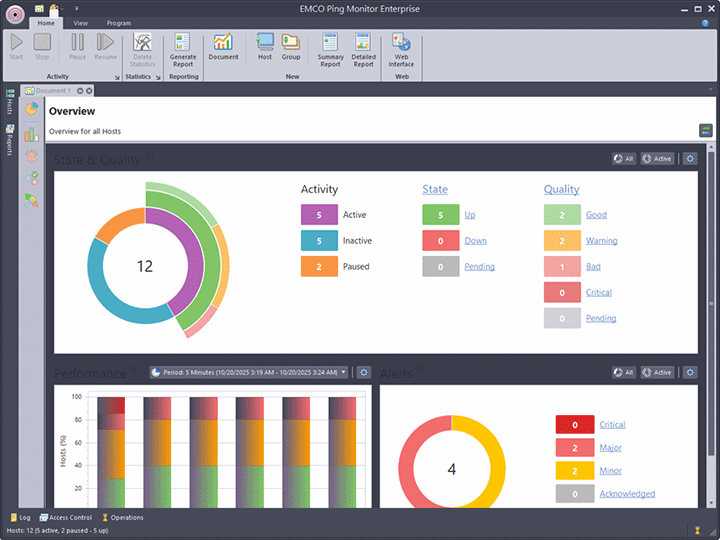This screenshot has height=540, width=720.
Task: Open the bar chart sidebar icon
Action: (31, 134)
